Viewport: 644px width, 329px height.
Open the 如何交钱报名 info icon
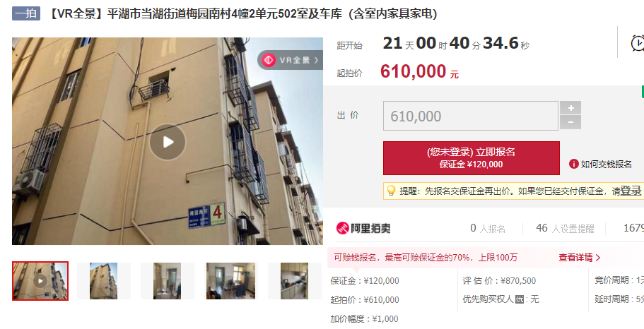[574, 164]
